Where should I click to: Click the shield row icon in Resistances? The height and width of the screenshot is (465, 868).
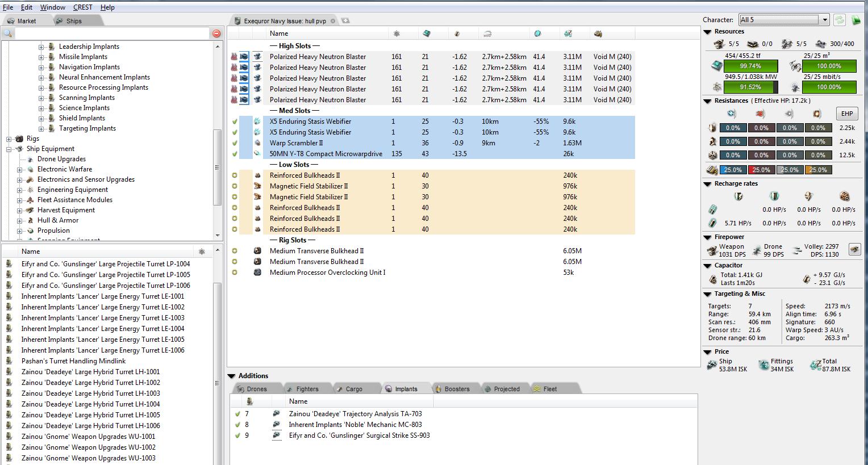[x=712, y=128]
